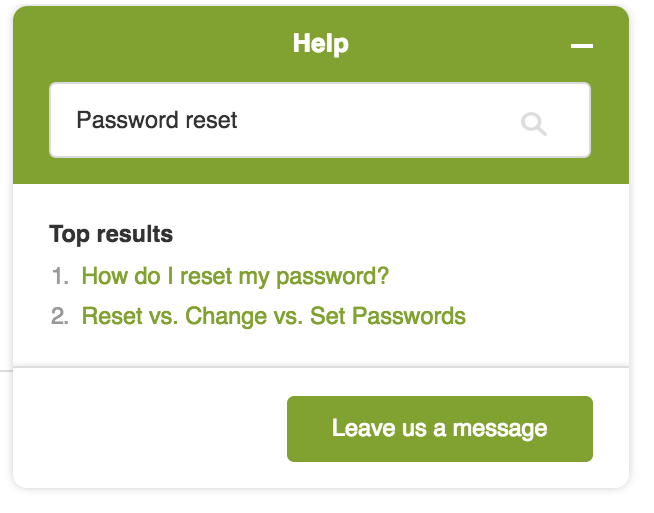The height and width of the screenshot is (513, 654).
Task: Click the magnifying glass search icon
Action: click(533, 124)
